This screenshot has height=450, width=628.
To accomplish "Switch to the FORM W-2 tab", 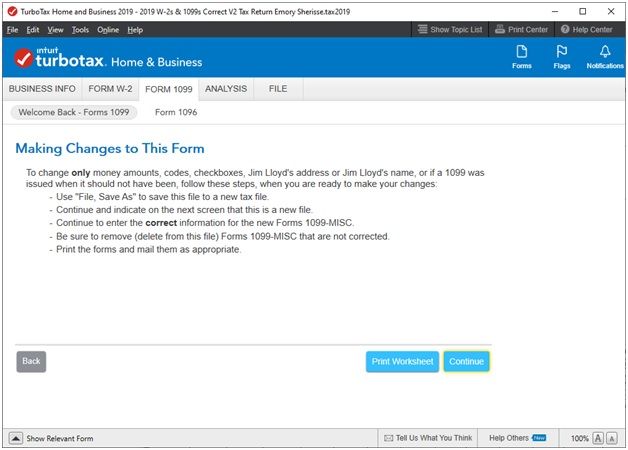I will pyautogui.click(x=110, y=89).
